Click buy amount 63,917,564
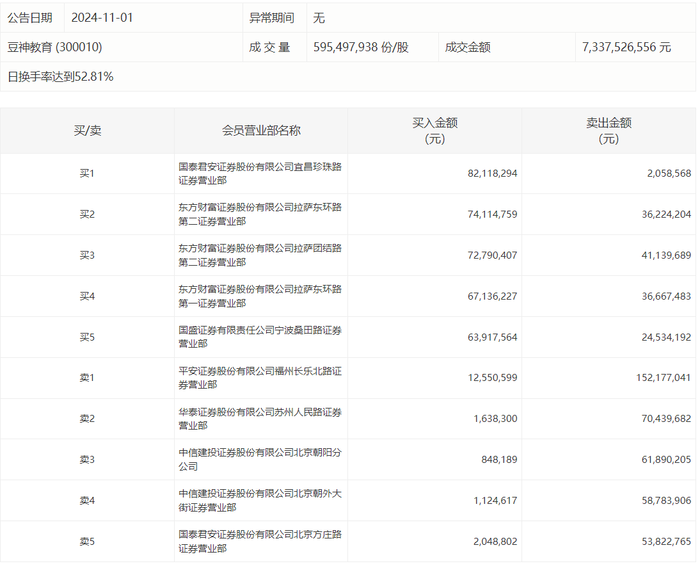The width and height of the screenshot is (700, 566). click(x=492, y=337)
